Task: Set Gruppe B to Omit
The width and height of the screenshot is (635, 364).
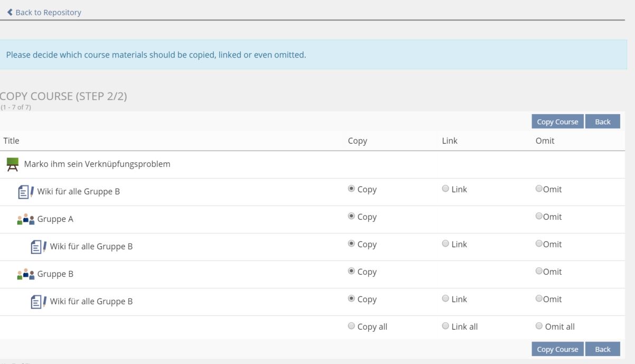Action: [539, 272]
